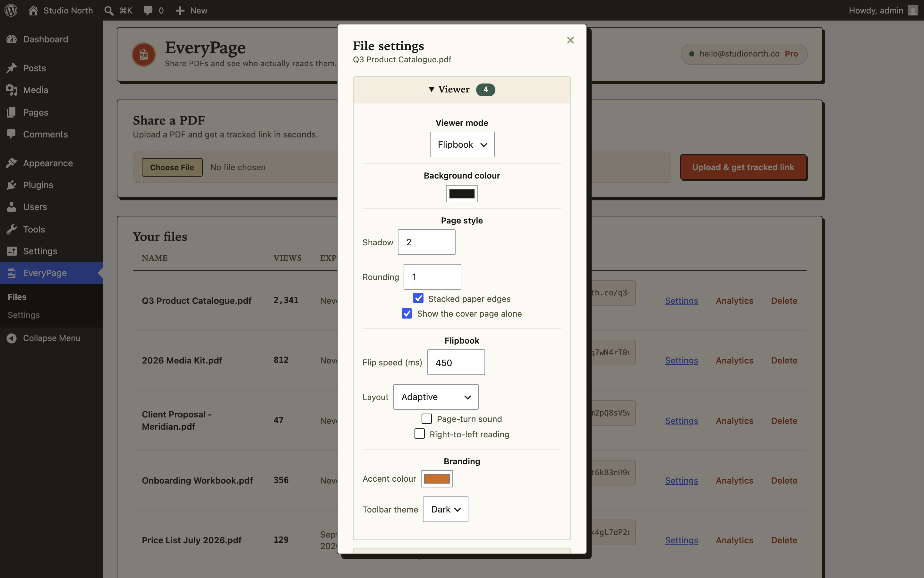This screenshot has width=924, height=578.
Task: Open the admin bar search icon
Action: 109,10
